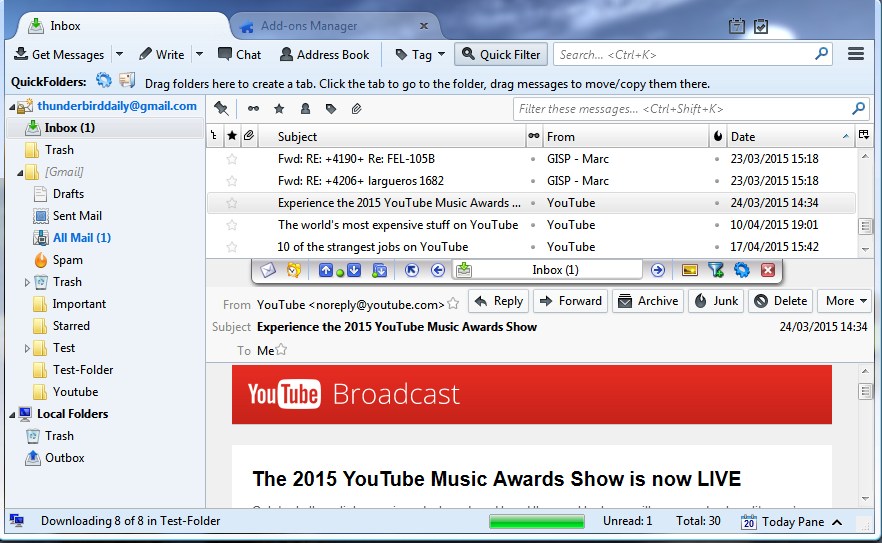Go to previous folder left arrow

click(x=438, y=270)
